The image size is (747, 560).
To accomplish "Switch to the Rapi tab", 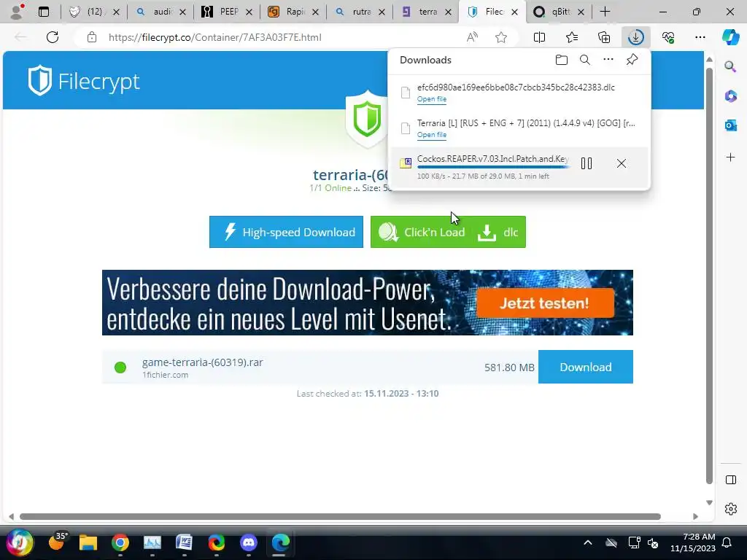I will point(293,12).
